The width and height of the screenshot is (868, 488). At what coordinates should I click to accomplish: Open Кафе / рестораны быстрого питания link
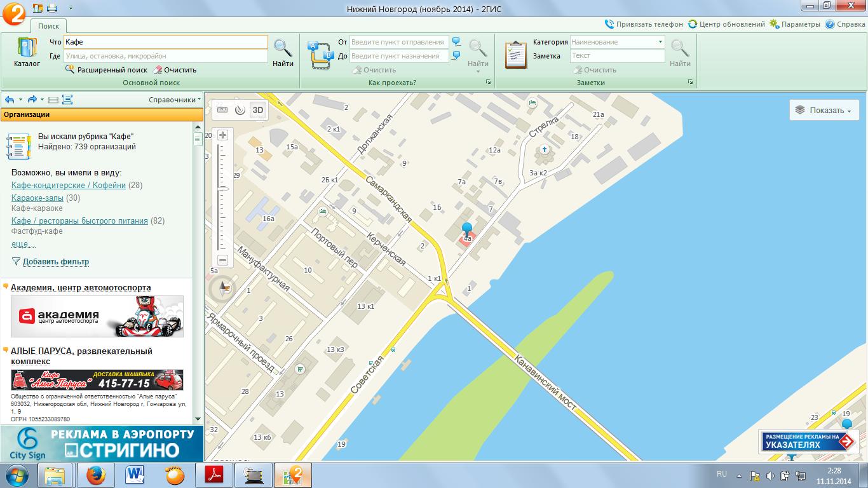pyautogui.click(x=79, y=220)
